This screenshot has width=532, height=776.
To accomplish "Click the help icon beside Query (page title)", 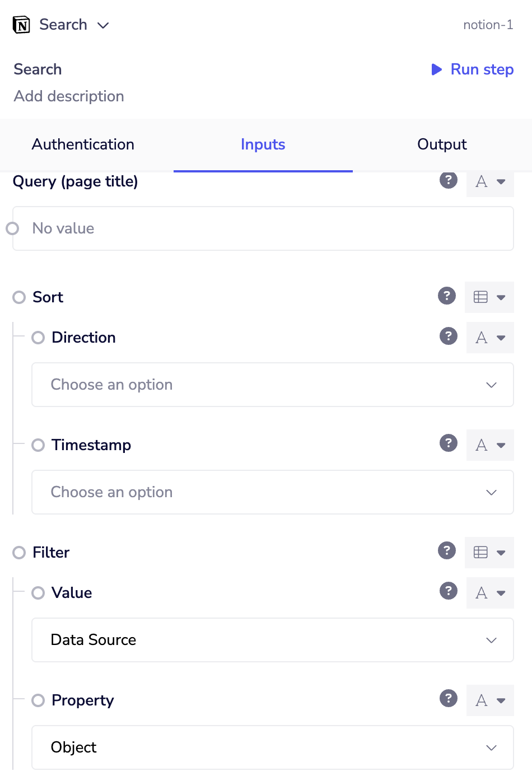I will (x=448, y=180).
